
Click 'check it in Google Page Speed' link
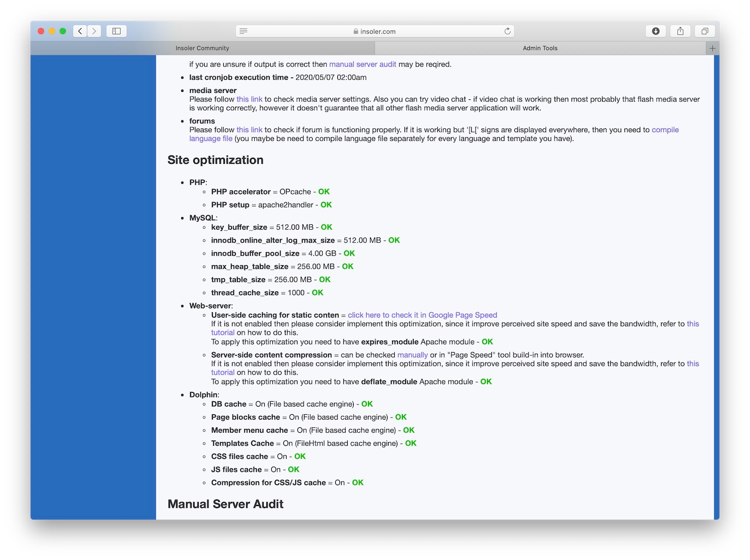tap(422, 315)
